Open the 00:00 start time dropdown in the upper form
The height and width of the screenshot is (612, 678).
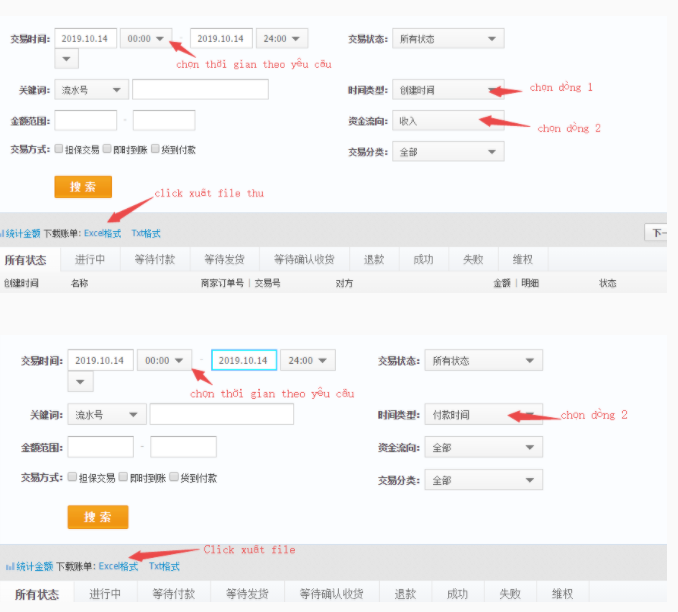pyautogui.click(x=146, y=39)
